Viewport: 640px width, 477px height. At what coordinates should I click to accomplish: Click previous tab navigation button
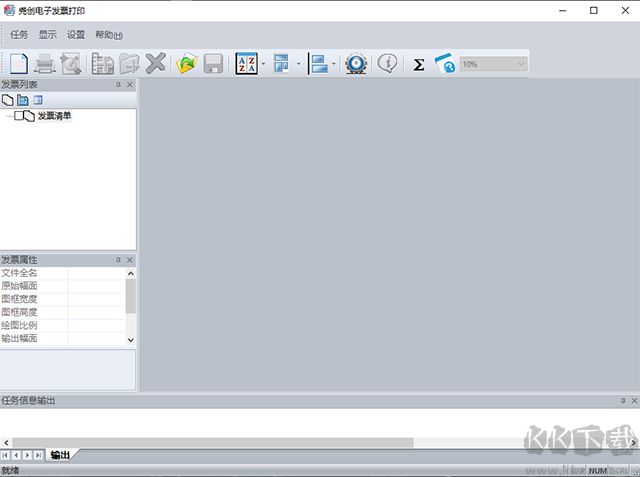16,455
